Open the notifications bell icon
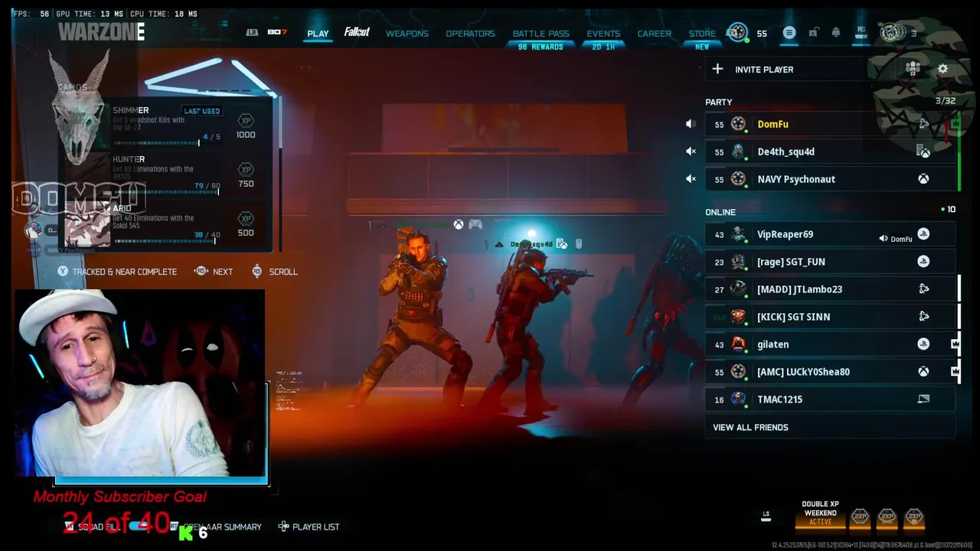Image resolution: width=980 pixels, height=551 pixels. [836, 32]
